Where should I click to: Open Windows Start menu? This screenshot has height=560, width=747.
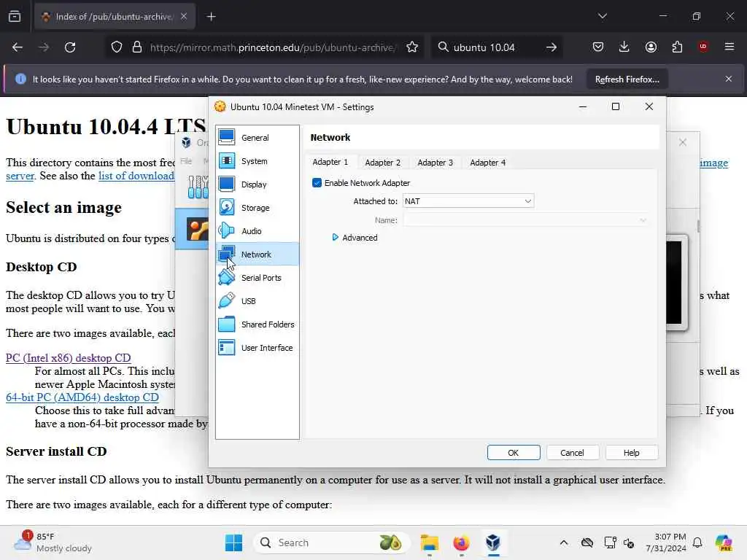(233, 542)
